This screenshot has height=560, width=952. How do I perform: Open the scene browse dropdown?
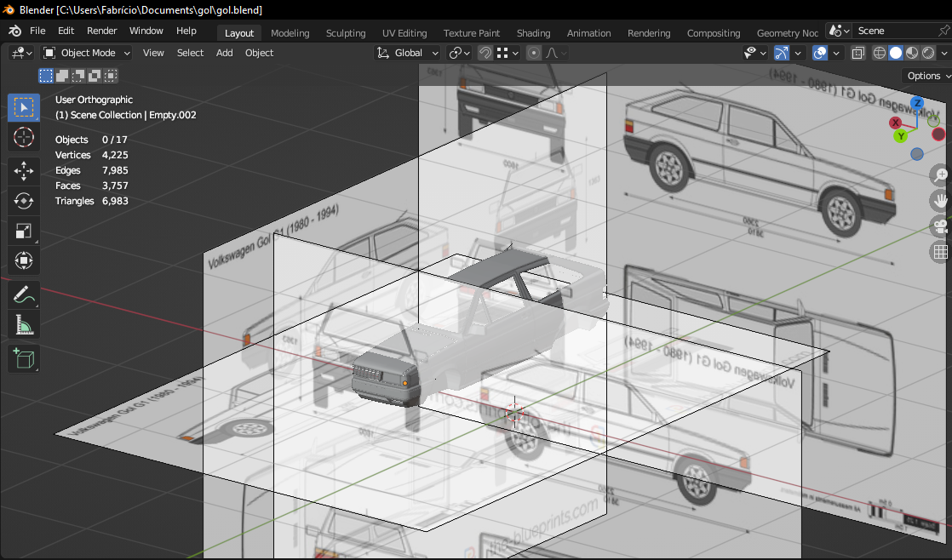coord(839,31)
